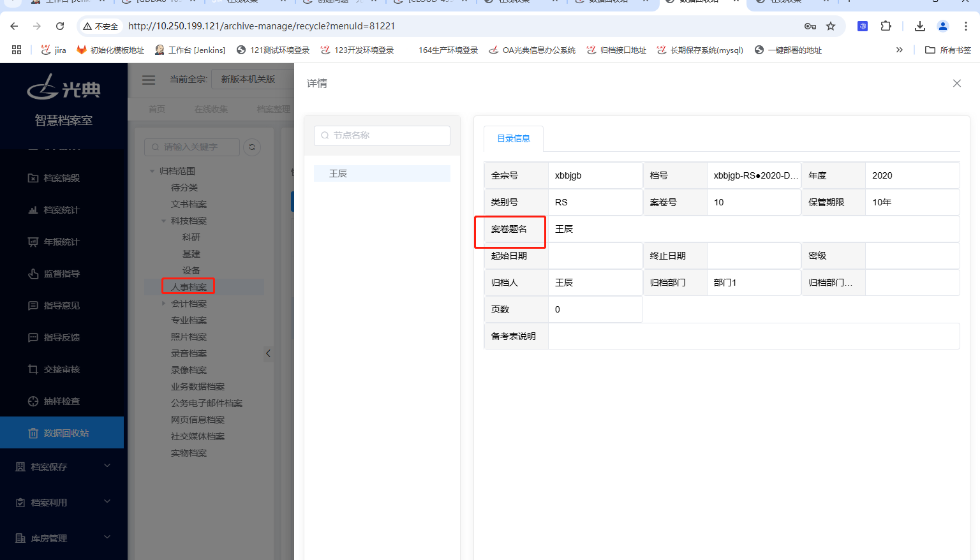980x560 pixels.
Task: Show more bookmarks via the double chevron
Action: [x=899, y=50]
